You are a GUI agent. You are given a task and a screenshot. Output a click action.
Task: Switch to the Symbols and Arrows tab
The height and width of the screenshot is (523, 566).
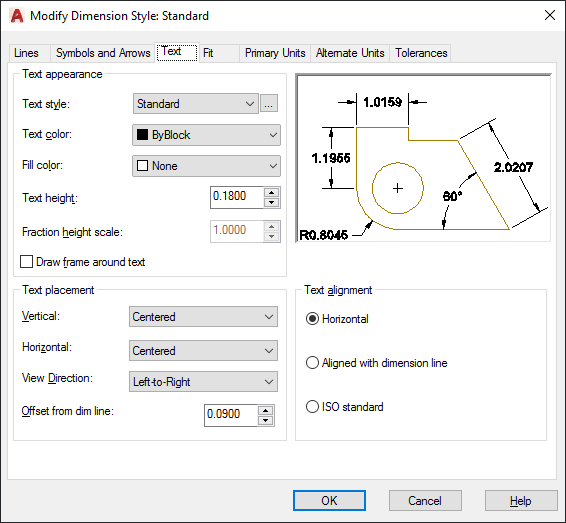pyautogui.click(x=103, y=53)
